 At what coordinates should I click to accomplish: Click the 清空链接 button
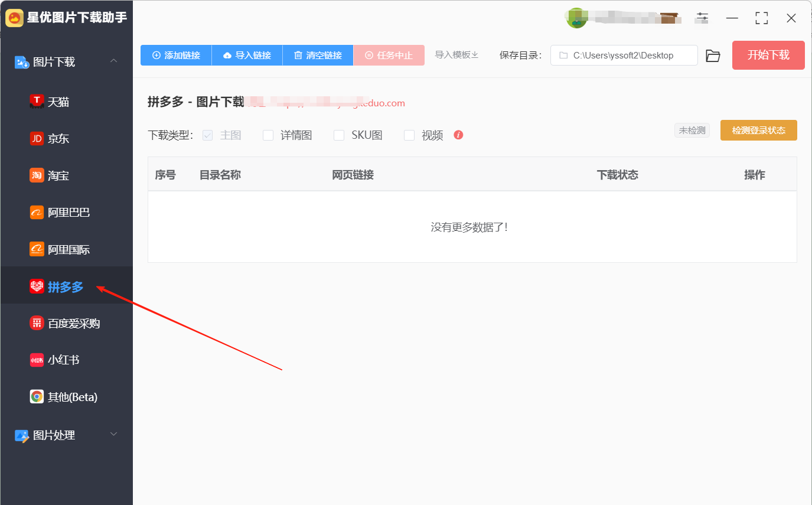[x=318, y=55]
